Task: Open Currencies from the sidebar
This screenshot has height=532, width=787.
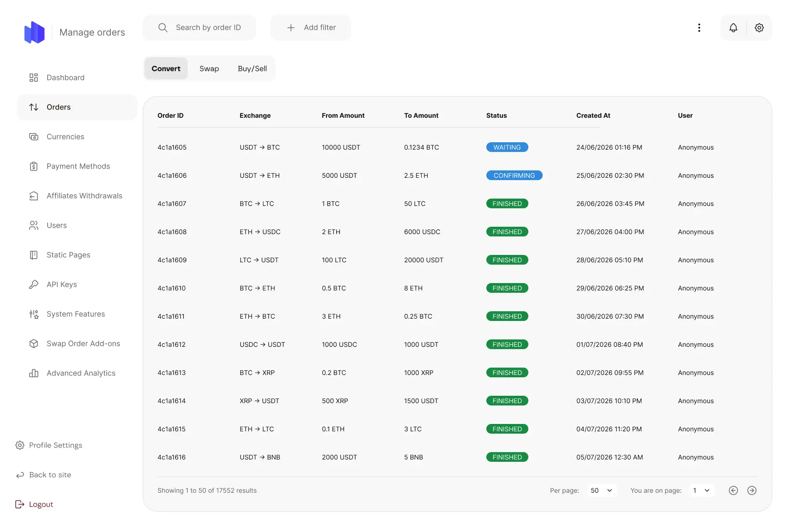Action: (77, 137)
